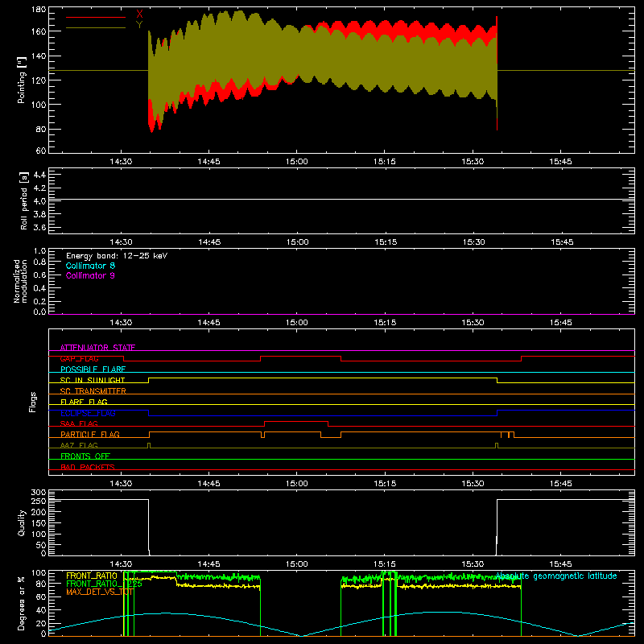
Task: Select the yellow FRONT_RATIO legend entry
Action: 92,576
